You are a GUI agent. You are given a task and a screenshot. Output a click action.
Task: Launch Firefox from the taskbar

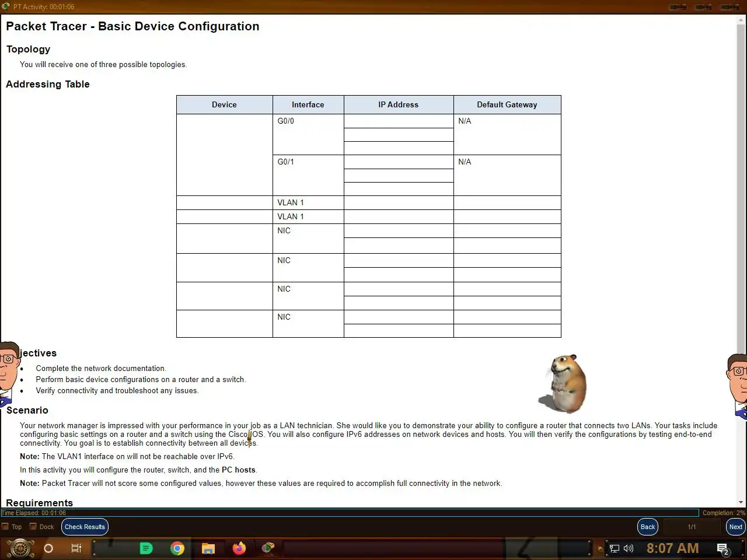(239, 548)
